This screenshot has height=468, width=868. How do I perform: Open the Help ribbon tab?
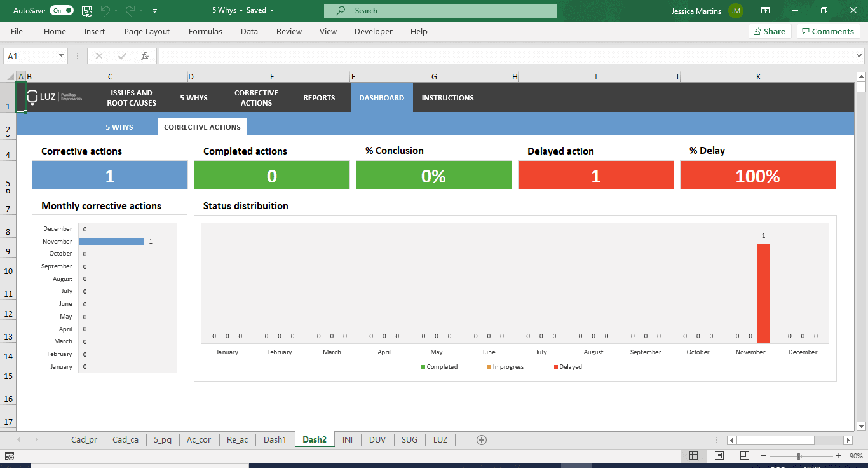419,31
